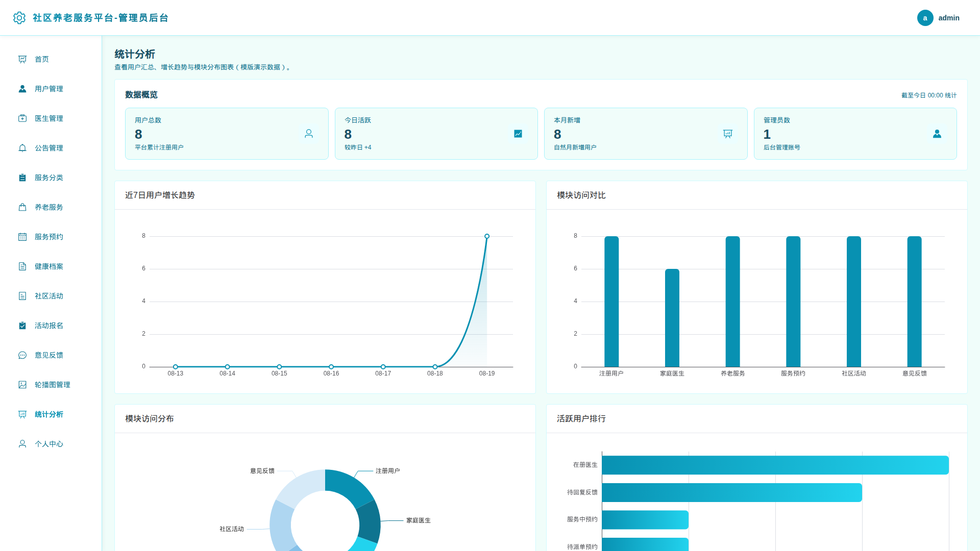This screenshot has width=980, height=551.
Task: Click the 08-13 data point on trend line
Action: point(176,367)
